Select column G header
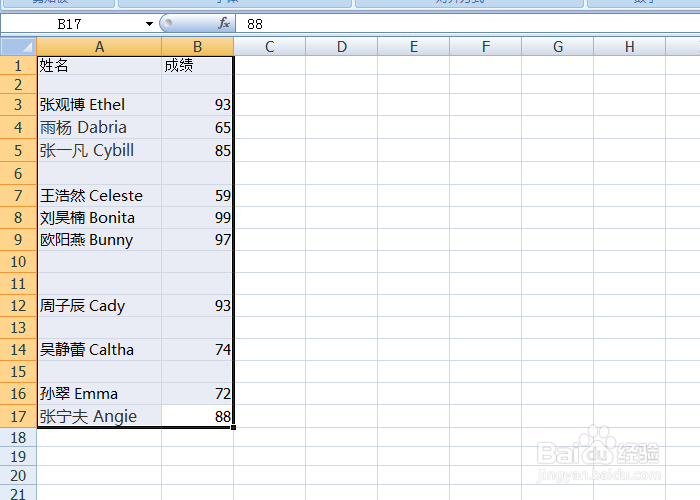The height and width of the screenshot is (500, 700). coord(558,46)
